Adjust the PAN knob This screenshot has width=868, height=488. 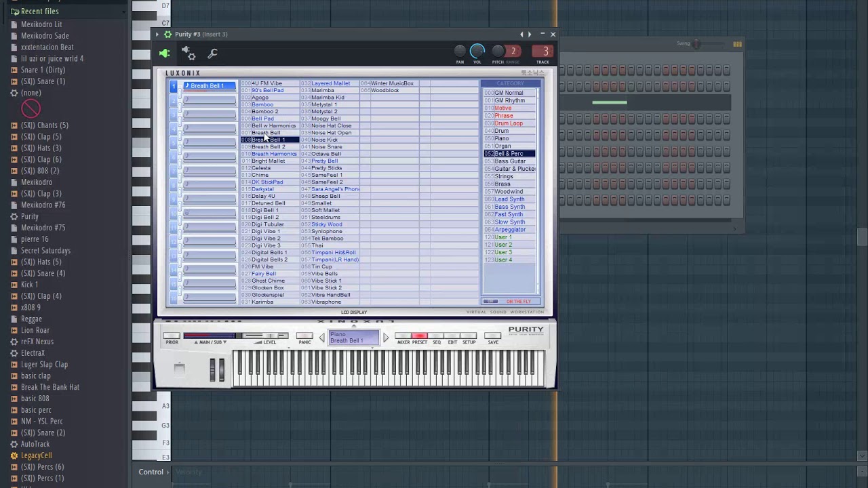click(460, 52)
